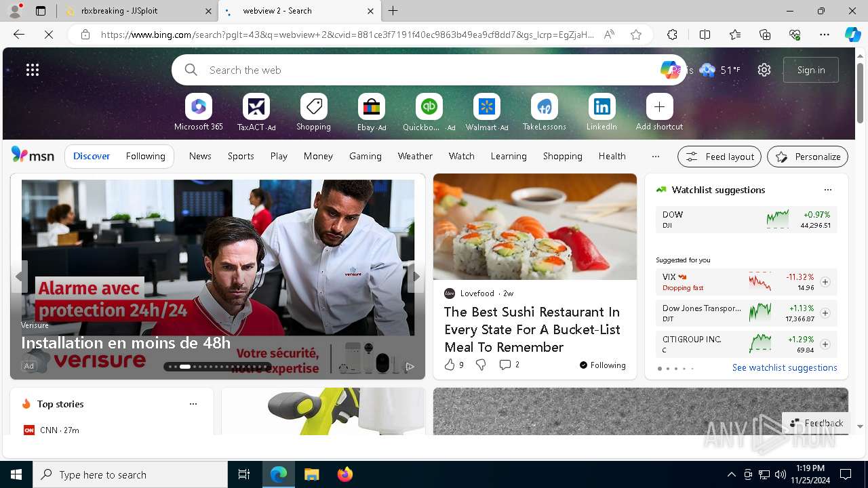The height and width of the screenshot is (488, 868).
Task: Launch Firefox from the taskbar
Action: pos(345,474)
